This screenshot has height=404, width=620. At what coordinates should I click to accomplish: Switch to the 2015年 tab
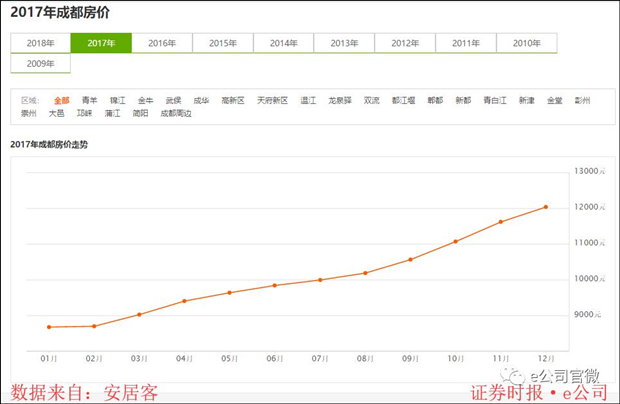point(223,43)
